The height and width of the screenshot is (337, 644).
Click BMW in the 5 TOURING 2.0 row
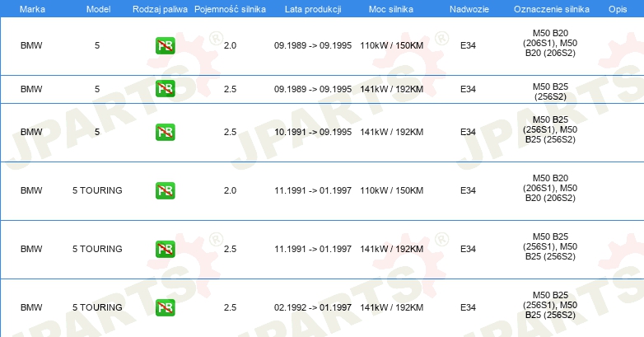[x=31, y=190]
